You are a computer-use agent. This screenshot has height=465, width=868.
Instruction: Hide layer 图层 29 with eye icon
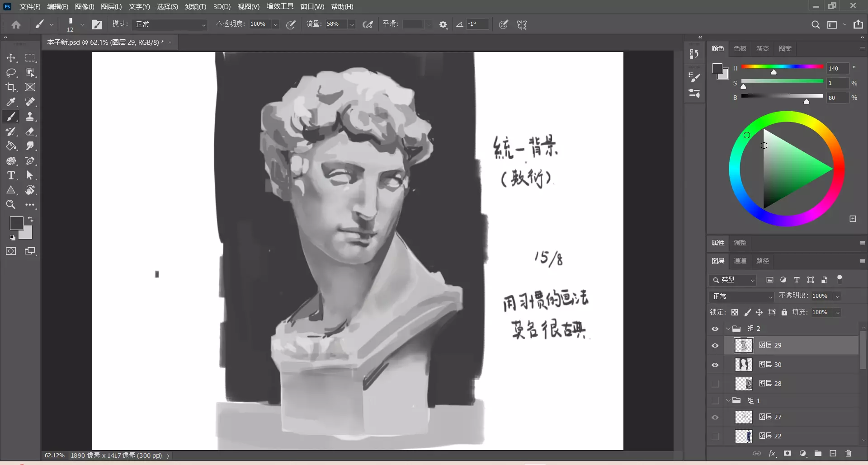tap(715, 346)
